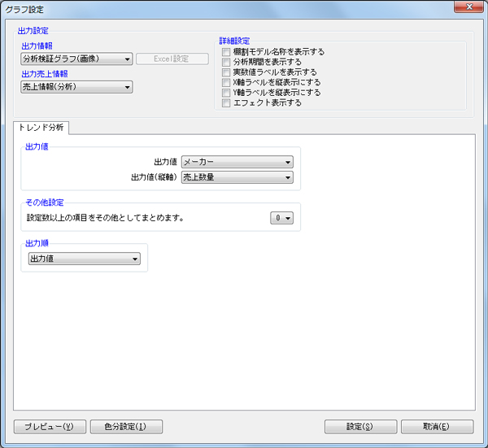Open the その他設定 number dropdown showing 0
488x448 pixels.
[x=281, y=218]
